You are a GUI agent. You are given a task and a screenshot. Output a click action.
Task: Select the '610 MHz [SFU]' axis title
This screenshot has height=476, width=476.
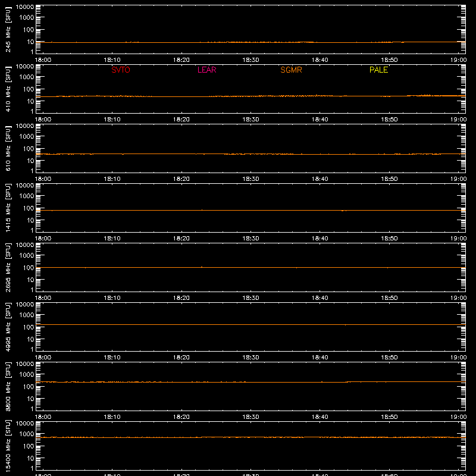(x=8, y=148)
